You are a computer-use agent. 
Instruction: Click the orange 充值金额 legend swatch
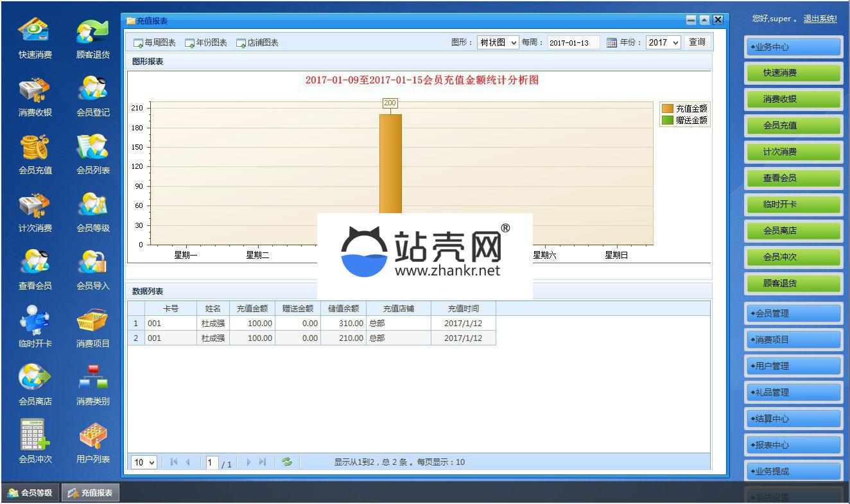(x=668, y=109)
